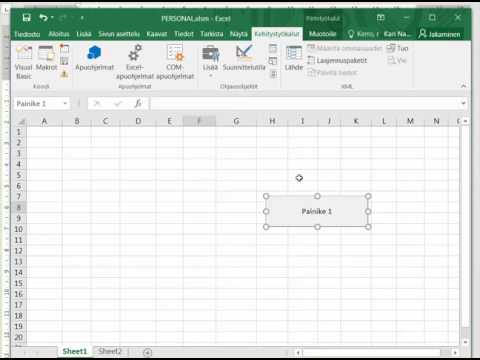Open the Makrot macros list
Screen dimensions: 480x360
(x=46, y=58)
